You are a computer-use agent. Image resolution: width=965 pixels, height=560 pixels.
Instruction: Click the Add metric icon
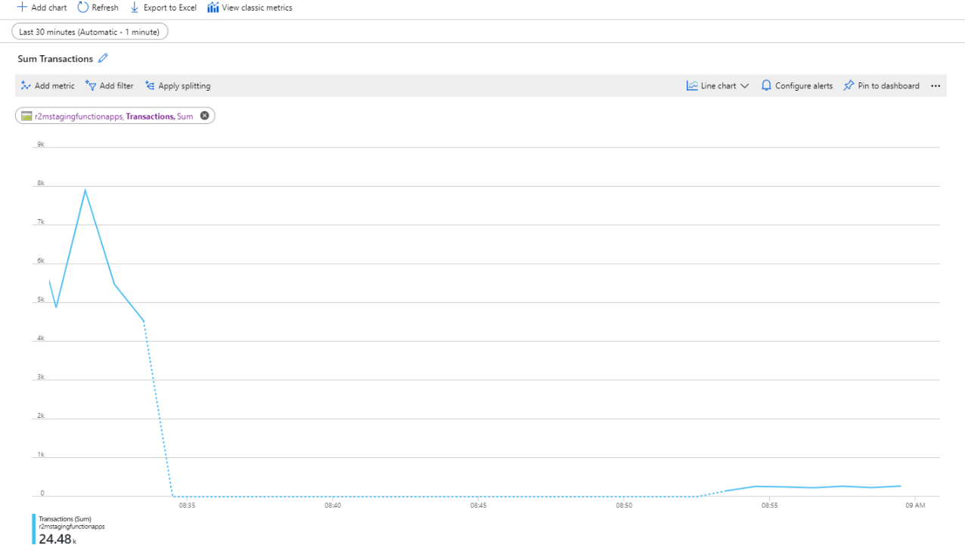26,86
